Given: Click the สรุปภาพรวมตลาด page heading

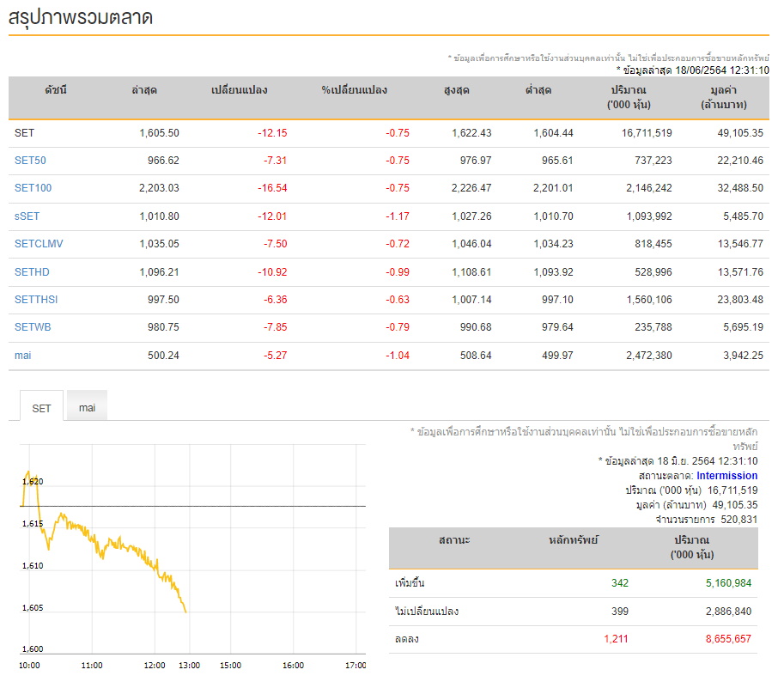Looking at the screenshot, I should coord(81,17).
